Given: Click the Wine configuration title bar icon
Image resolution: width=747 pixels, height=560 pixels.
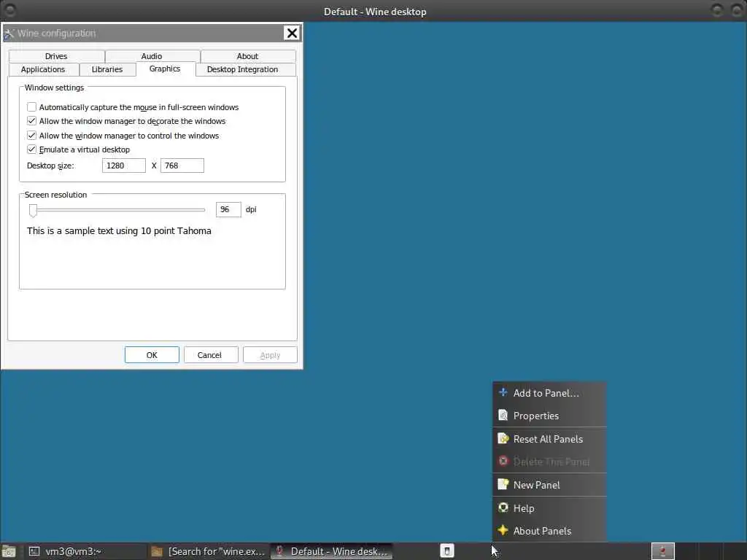Looking at the screenshot, I should [x=9, y=34].
